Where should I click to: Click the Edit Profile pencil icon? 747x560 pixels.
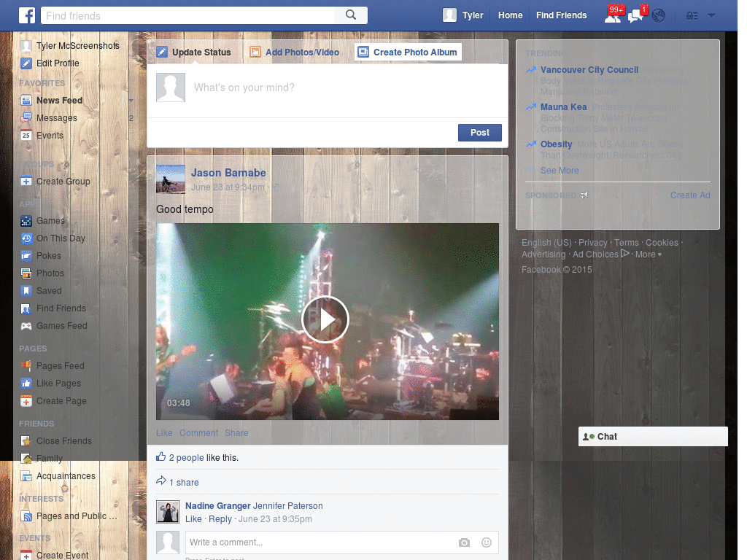[26, 63]
